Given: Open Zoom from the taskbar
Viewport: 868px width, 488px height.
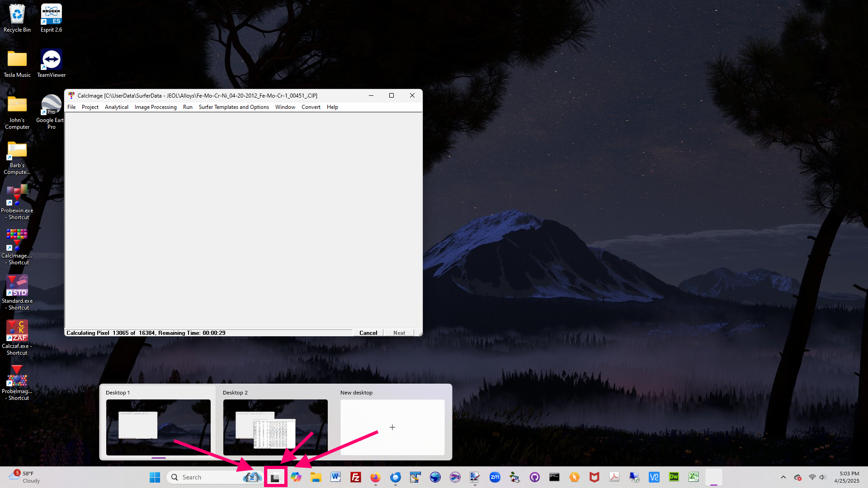Looking at the screenshot, I should tap(495, 477).
